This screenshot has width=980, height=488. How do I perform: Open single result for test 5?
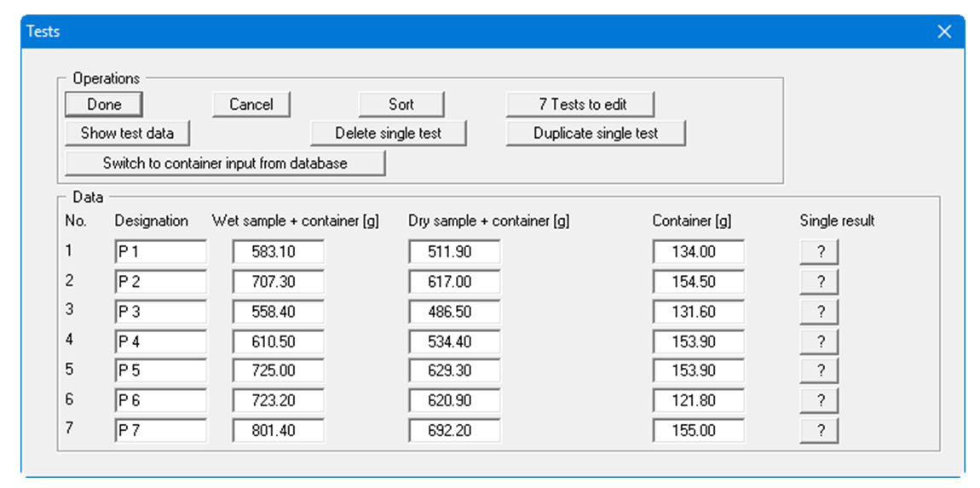(x=819, y=371)
